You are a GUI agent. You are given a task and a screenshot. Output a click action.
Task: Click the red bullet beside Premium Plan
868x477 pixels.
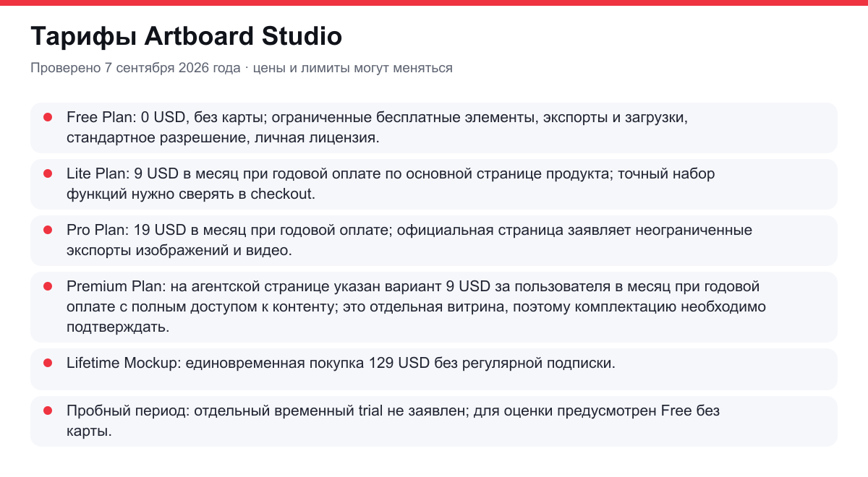pyautogui.click(x=48, y=285)
